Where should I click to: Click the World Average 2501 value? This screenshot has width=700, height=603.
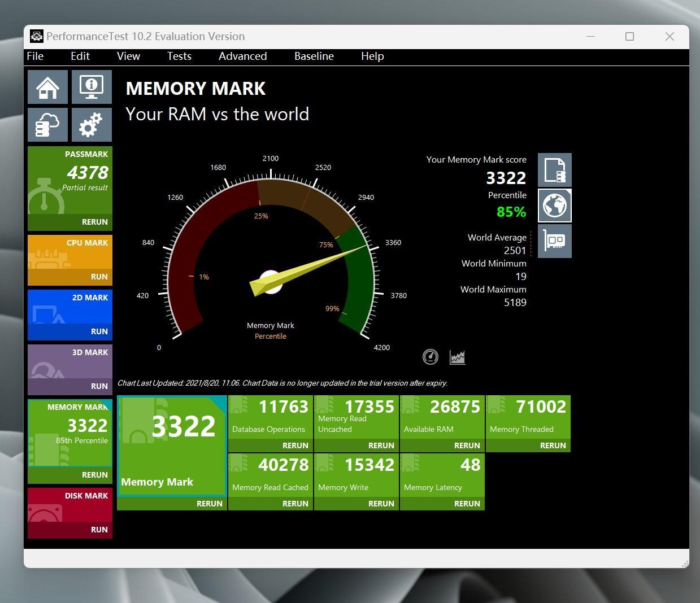click(x=515, y=251)
